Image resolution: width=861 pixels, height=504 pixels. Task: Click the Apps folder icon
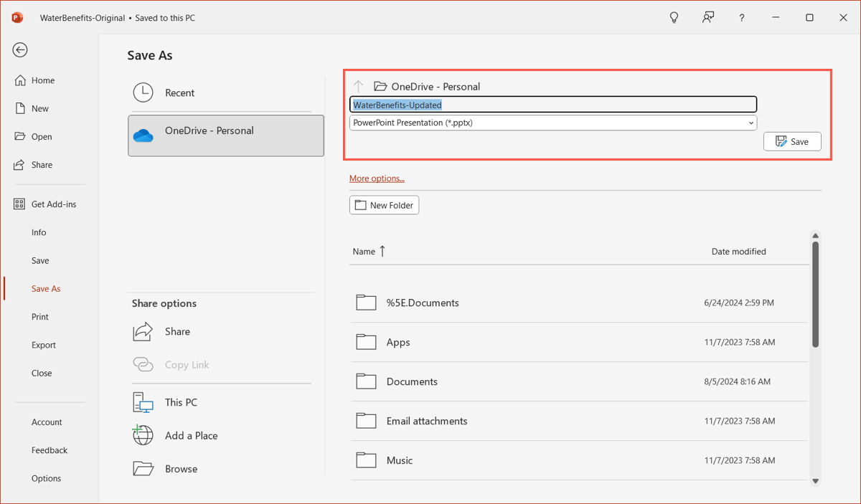click(x=367, y=342)
